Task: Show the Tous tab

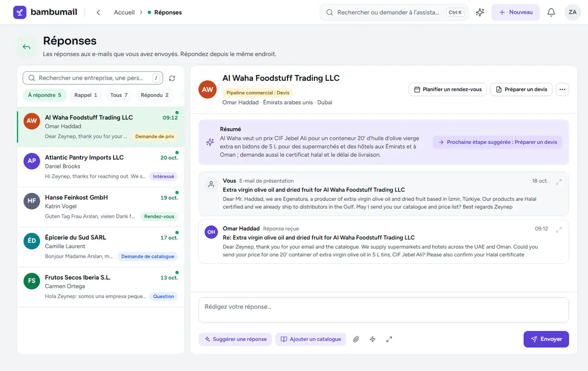Action: [x=119, y=95]
